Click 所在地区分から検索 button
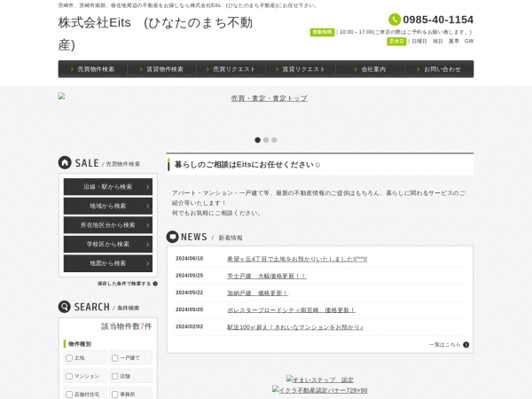 coord(108,225)
